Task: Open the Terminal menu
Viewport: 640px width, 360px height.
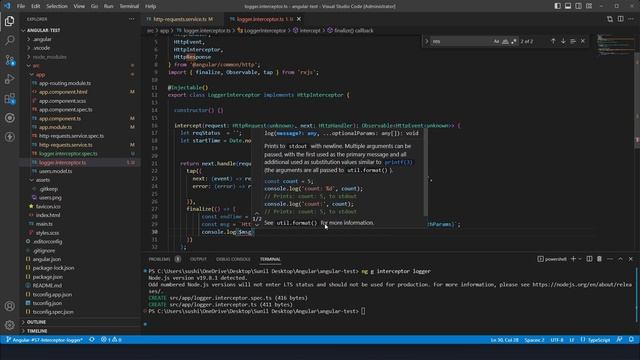Action: (129, 6)
